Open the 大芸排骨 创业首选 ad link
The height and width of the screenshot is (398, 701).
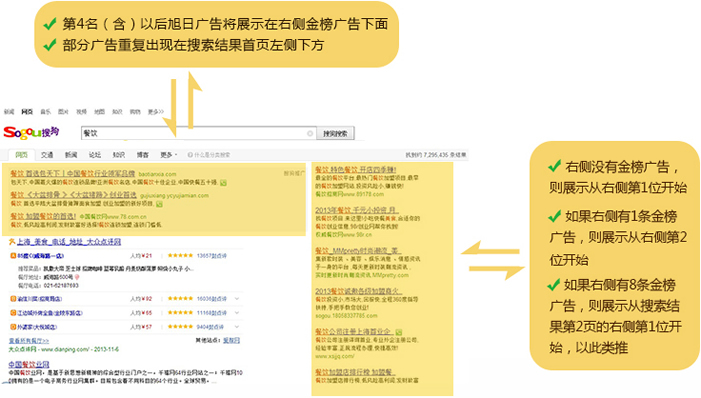click(73, 195)
